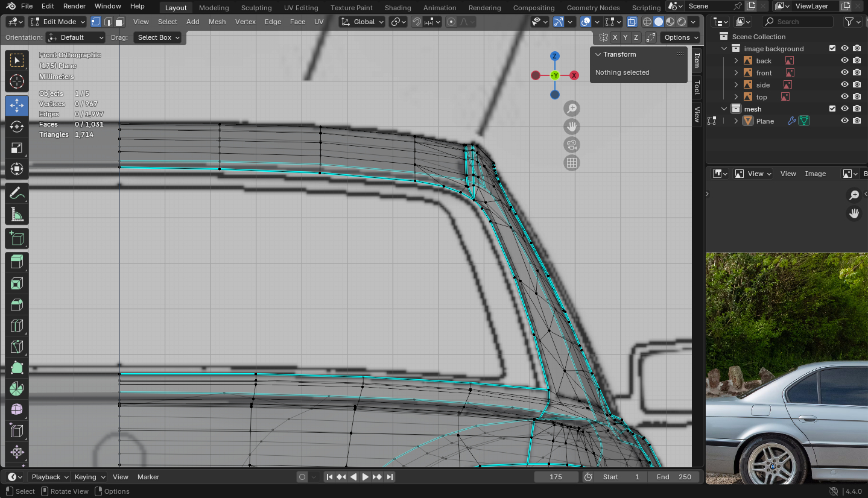Switch to the Sculpting workspace tab
The height and width of the screenshot is (498, 868).
(256, 8)
